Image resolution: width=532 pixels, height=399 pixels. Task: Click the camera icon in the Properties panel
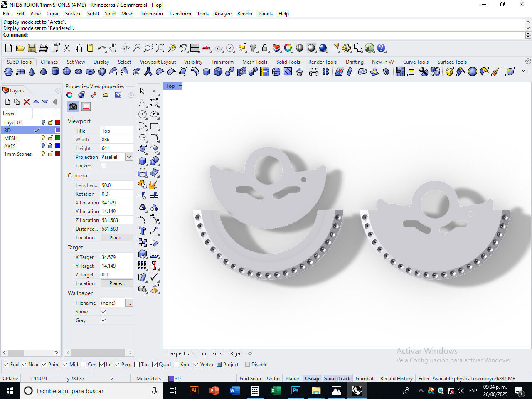click(x=73, y=106)
